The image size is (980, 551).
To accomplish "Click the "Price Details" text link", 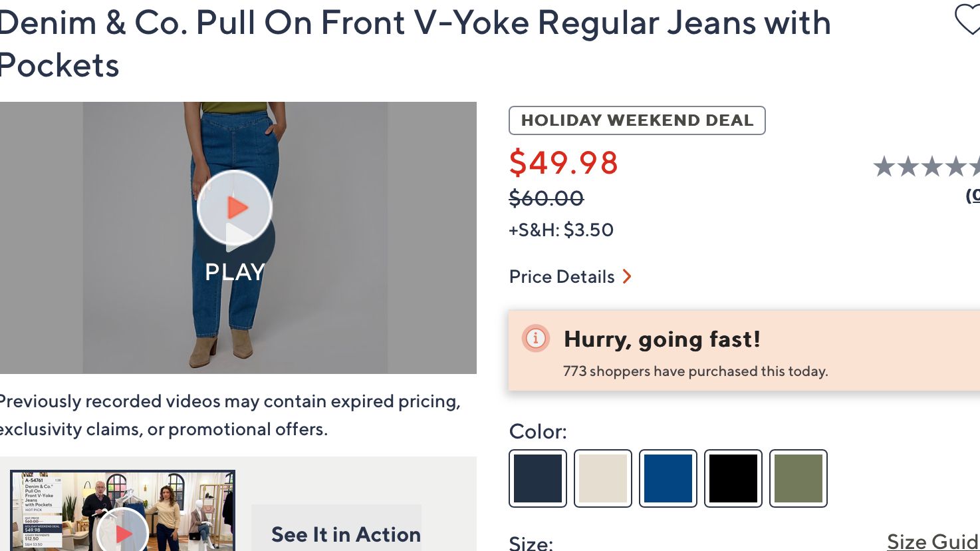I will pyautogui.click(x=562, y=277).
